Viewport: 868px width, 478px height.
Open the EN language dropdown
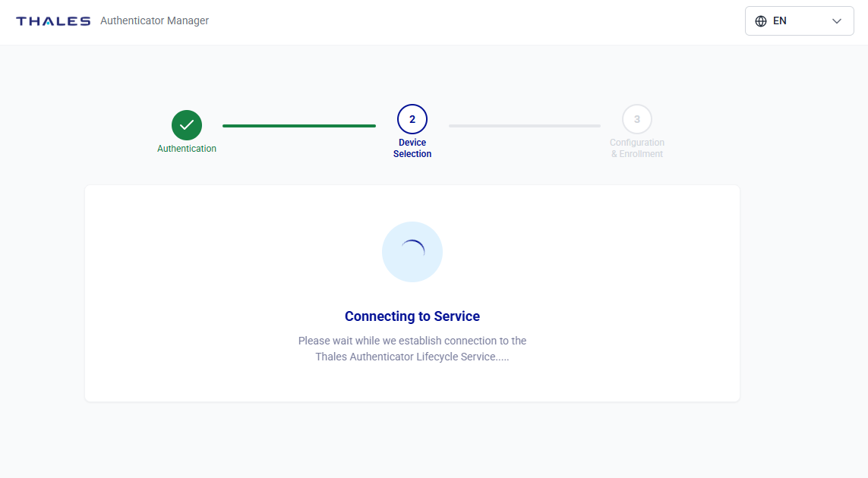[799, 21]
